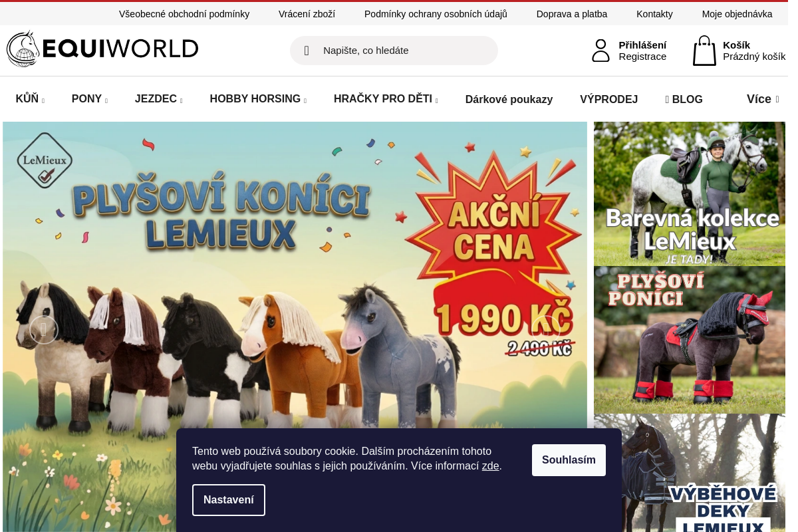Open the HOBBY HORSING category
The height and width of the screenshot is (532, 798).
point(255,99)
